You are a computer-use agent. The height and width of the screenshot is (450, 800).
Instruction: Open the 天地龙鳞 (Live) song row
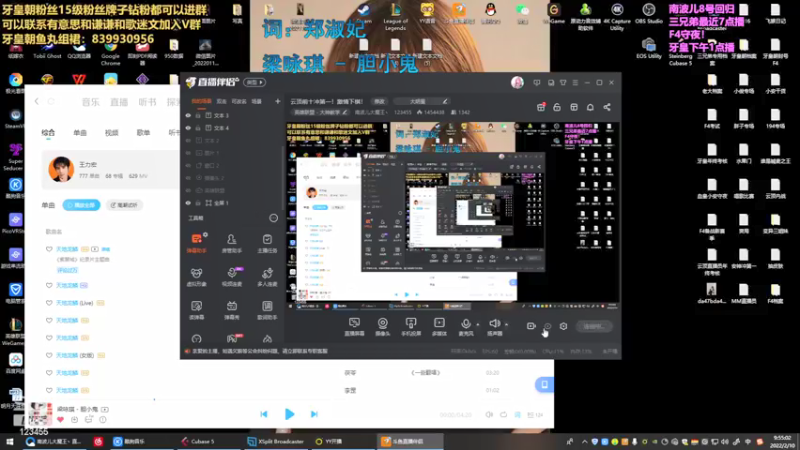click(x=74, y=303)
